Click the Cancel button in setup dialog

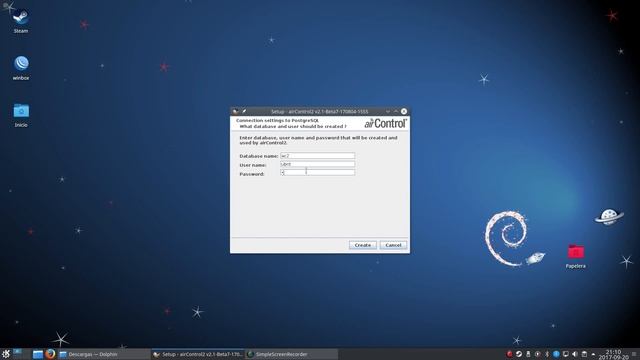coord(393,245)
